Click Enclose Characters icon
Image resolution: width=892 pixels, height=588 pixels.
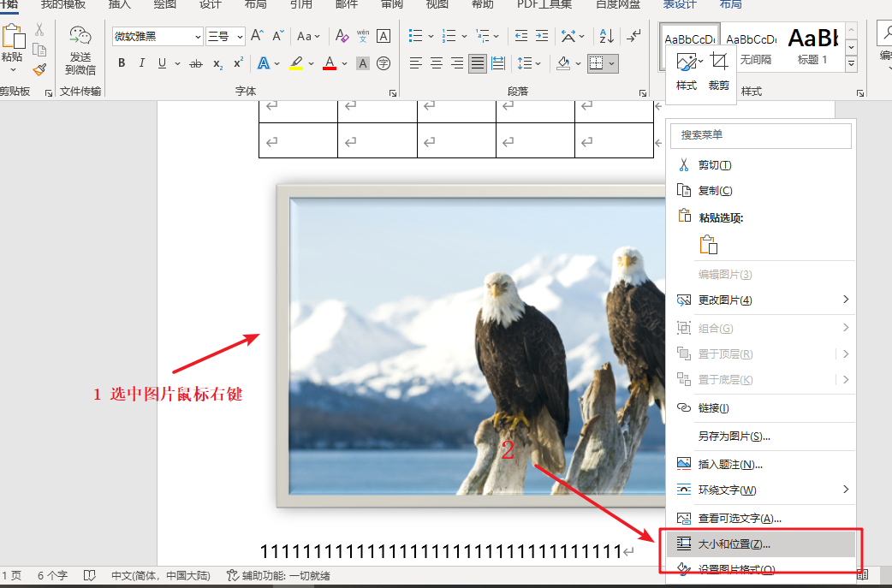point(384,63)
